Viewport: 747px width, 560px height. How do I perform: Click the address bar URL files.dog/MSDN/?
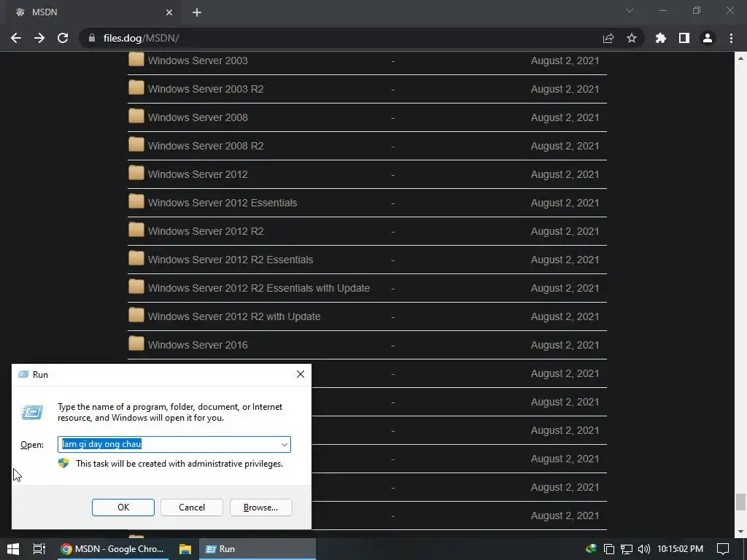141,38
